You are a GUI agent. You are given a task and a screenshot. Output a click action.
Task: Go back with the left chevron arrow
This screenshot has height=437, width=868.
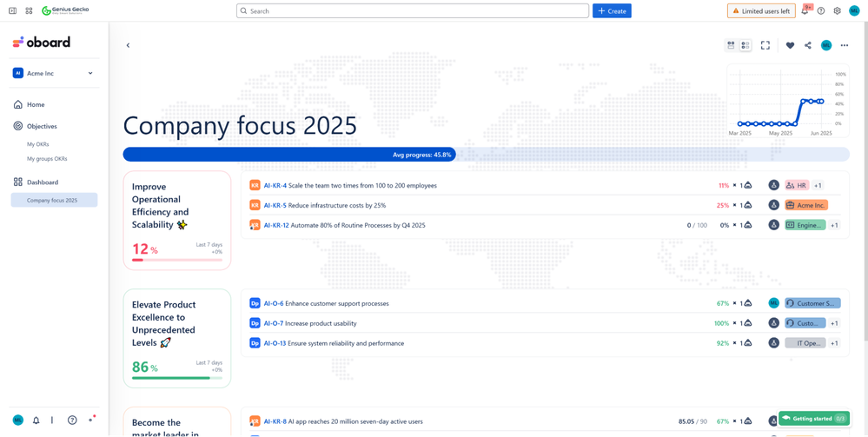point(128,45)
